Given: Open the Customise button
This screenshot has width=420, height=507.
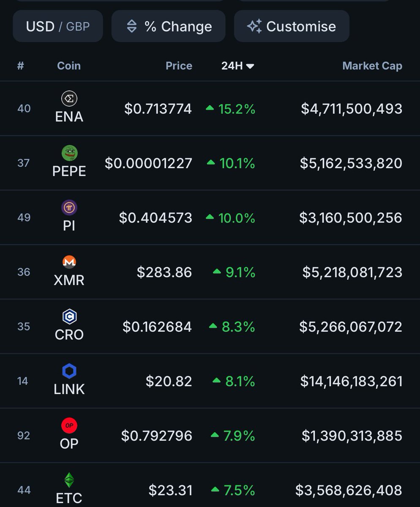Looking at the screenshot, I should pos(292,26).
